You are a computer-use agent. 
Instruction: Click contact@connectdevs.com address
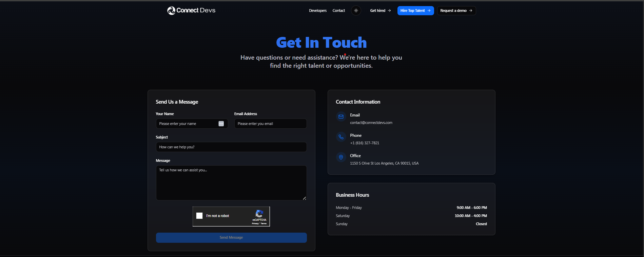pyautogui.click(x=371, y=123)
